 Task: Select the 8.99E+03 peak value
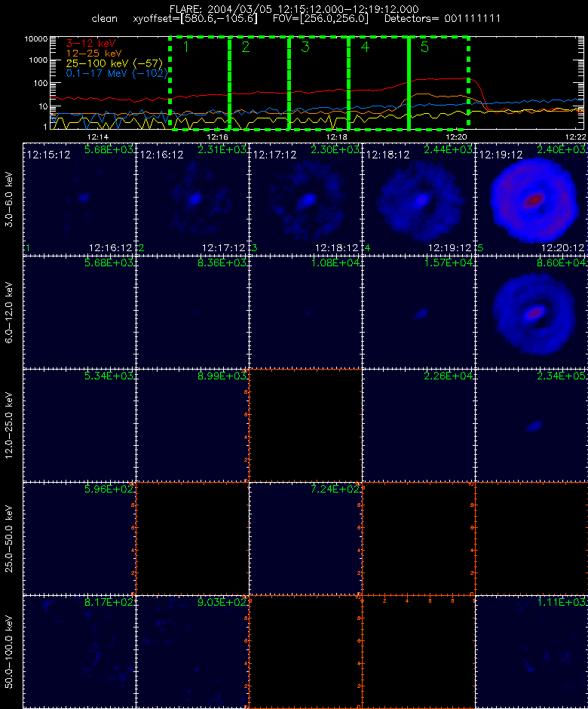tap(222, 376)
